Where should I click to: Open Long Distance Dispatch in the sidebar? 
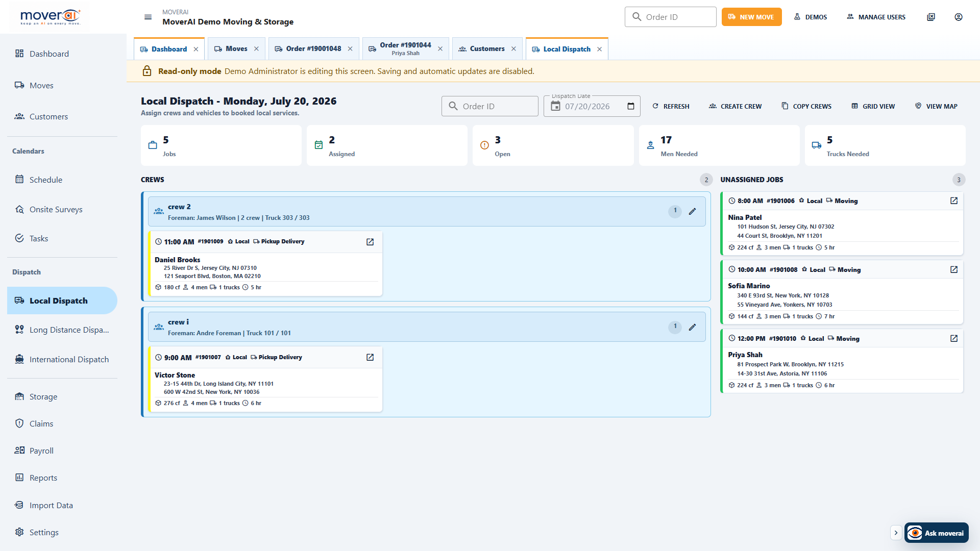[62, 330]
